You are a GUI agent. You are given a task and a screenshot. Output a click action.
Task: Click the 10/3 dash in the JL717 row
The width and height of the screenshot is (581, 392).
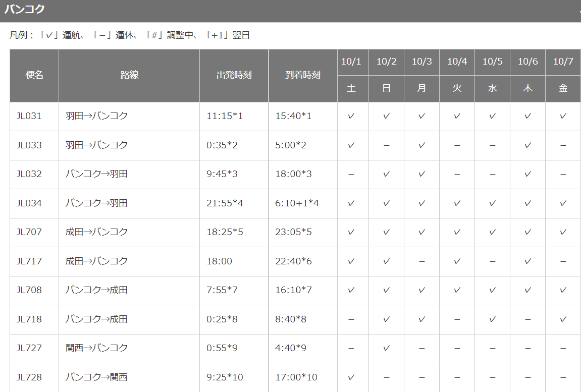[x=421, y=261]
